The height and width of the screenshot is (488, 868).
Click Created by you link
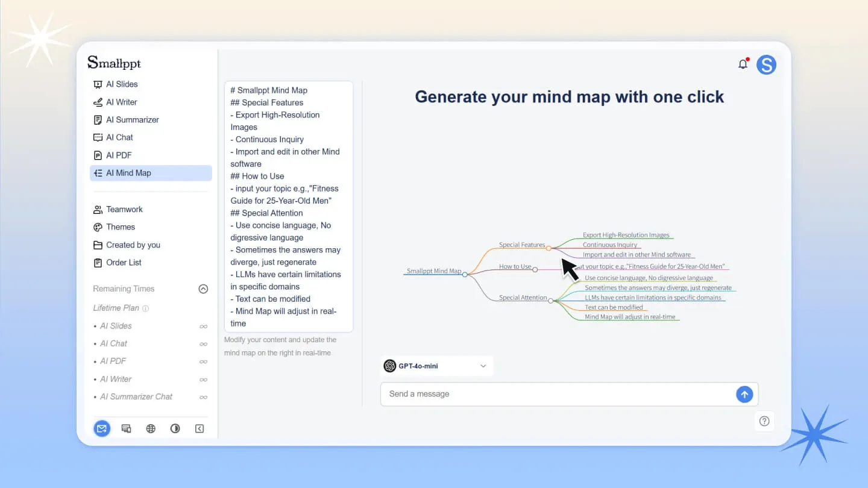coord(133,245)
